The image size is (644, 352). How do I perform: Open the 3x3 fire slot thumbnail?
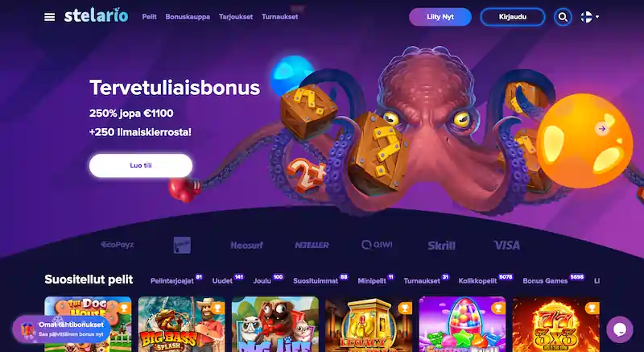(556, 324)
